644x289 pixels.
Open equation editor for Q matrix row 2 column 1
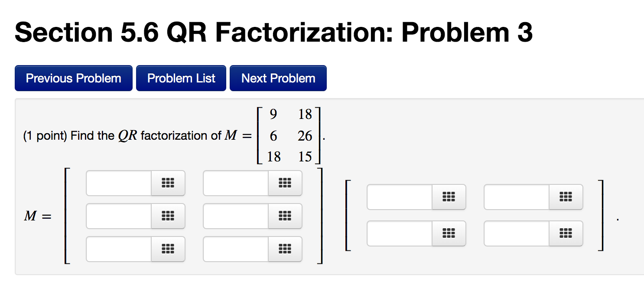click(x=169, y=216)
